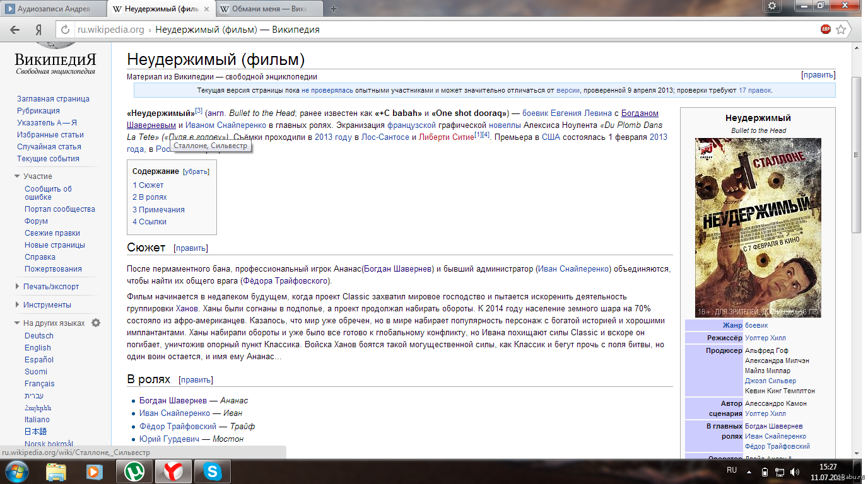
Task: Jump to contents item 4 Ссылки
Action: coord(150,222)
